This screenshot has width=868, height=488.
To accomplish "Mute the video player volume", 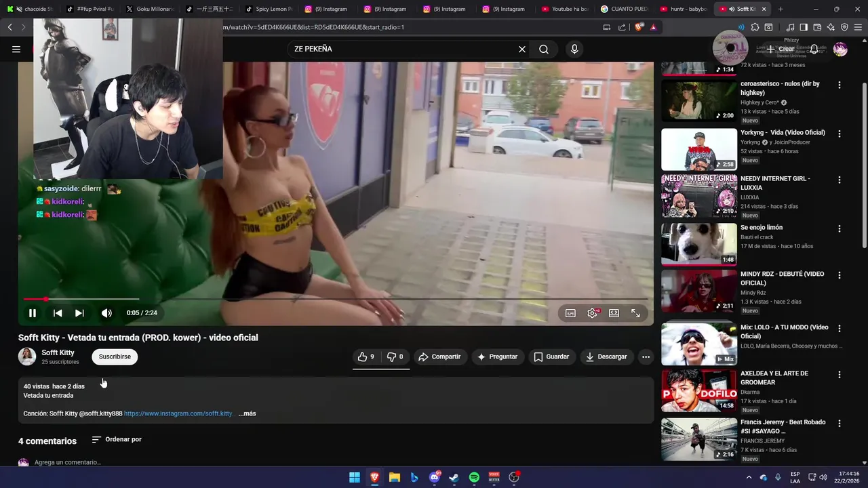I will click(106, 313).
